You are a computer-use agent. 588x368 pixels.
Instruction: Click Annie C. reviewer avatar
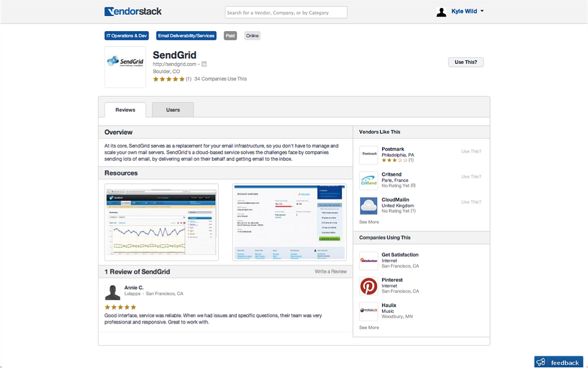113,292
